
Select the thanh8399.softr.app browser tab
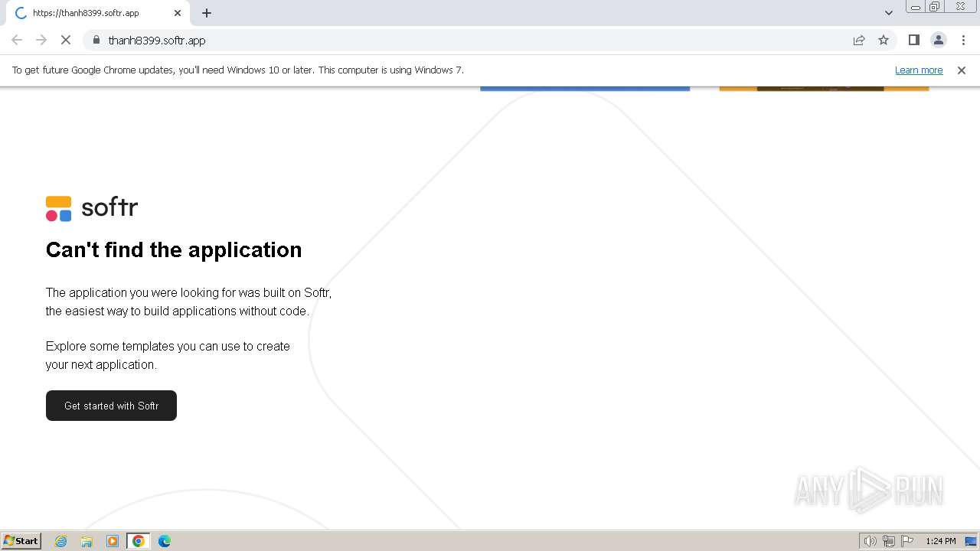98,13
